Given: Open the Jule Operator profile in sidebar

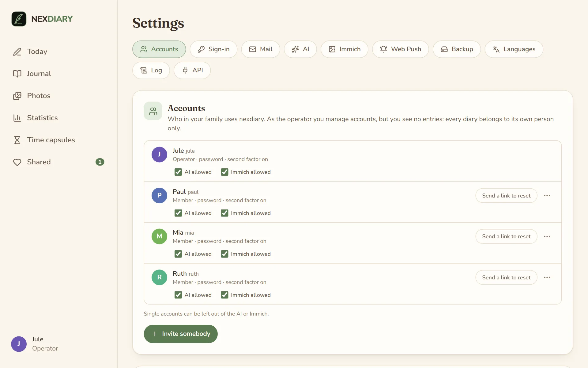Looking at the screenshot, I should click(35, 344).
